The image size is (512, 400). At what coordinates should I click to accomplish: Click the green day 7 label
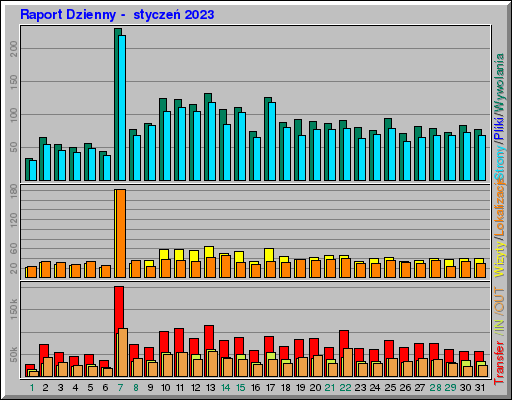pyautogui.click(x=120, y=388)
